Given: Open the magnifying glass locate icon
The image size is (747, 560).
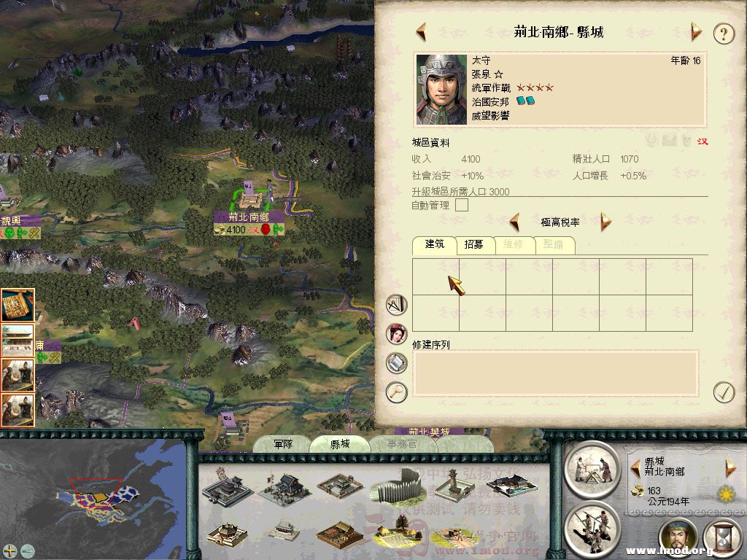Looking at the screenshot, I should point(396,392).
